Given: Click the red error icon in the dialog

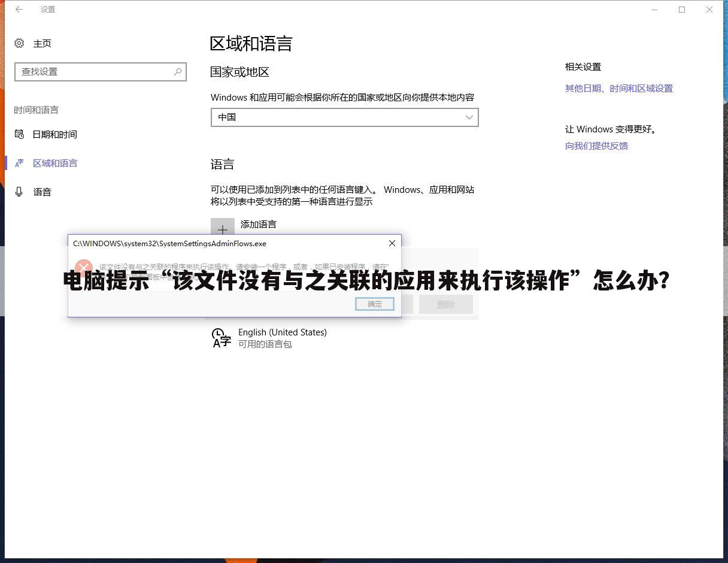Looking at the screenshot, I should coord(83,268).
